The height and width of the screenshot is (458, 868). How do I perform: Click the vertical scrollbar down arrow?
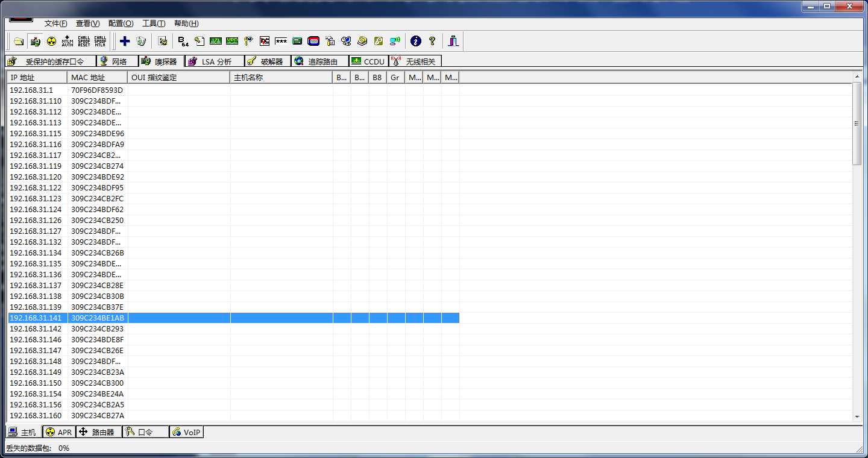(x=857, y=416)
